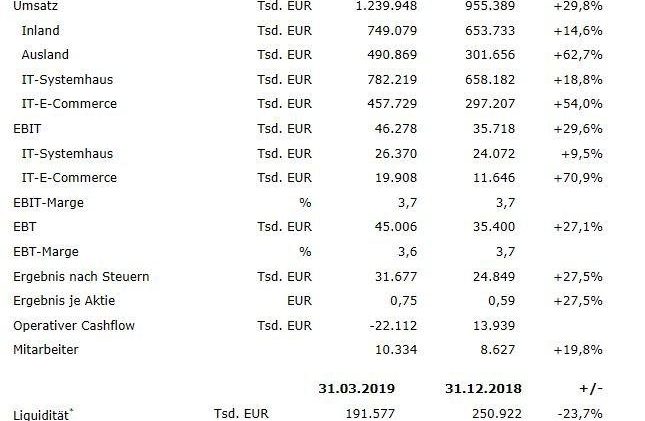Select the Operativer Cashflow label
645x421 pixels.
click(74, 326)
